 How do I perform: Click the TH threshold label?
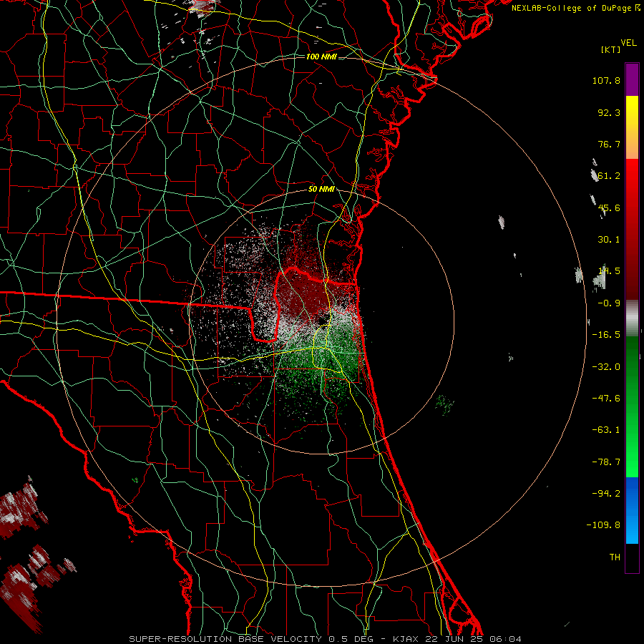(615, 557)
